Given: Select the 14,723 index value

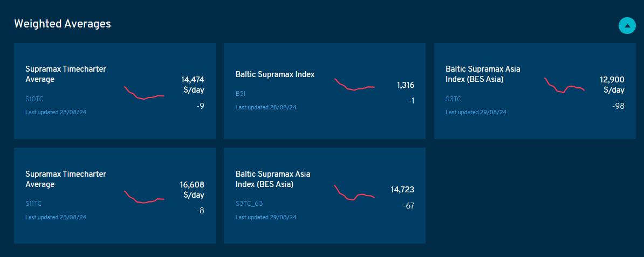Looking at the screenshot, I should pyautogui.click(x=402, y=190).
